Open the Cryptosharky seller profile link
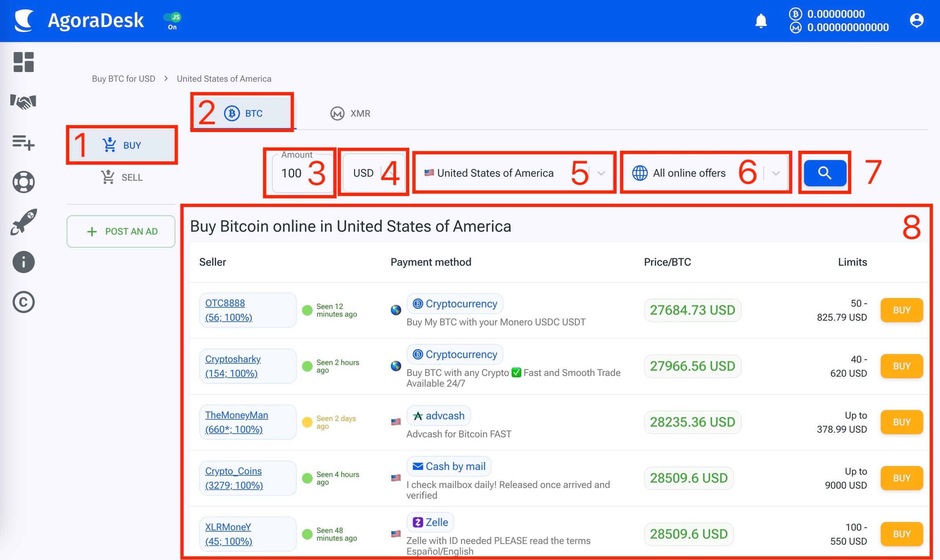The height and width of the screenshot is (560, 940). tap(232, 359)
